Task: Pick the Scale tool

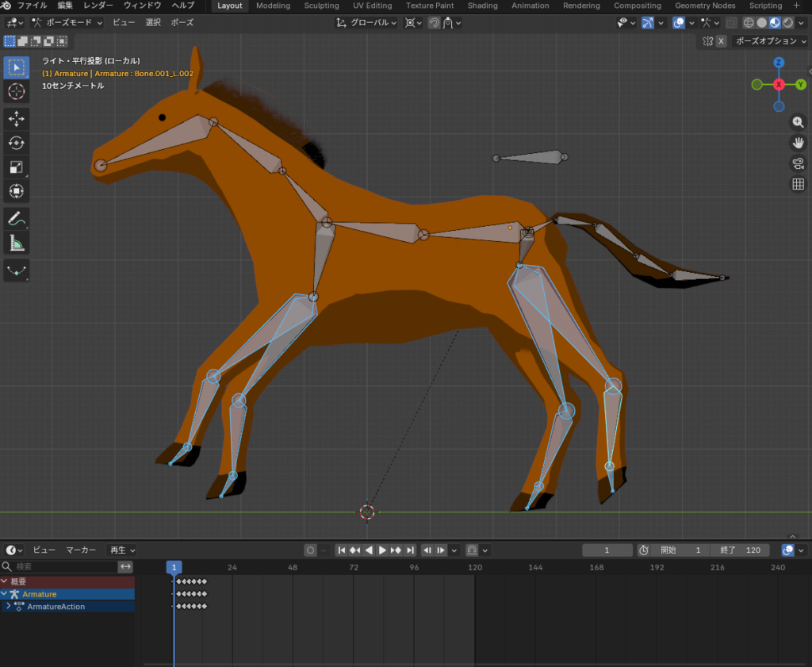Action: (16, 167)
